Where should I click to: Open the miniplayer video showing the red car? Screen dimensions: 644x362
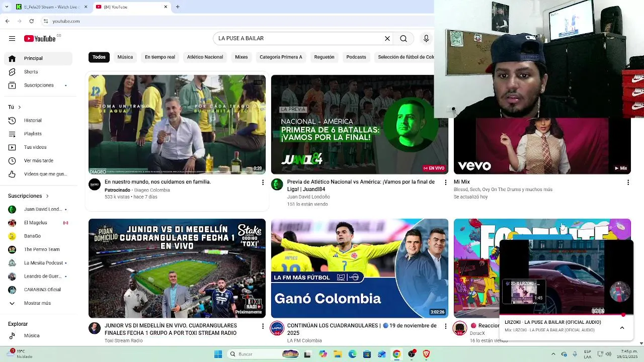click(566, 277)
